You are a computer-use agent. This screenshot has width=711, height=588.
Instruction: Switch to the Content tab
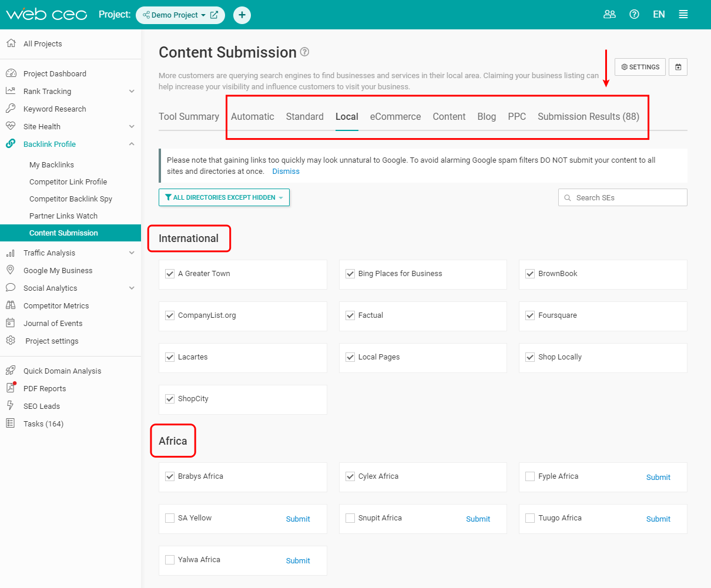[x=449, y=116]
